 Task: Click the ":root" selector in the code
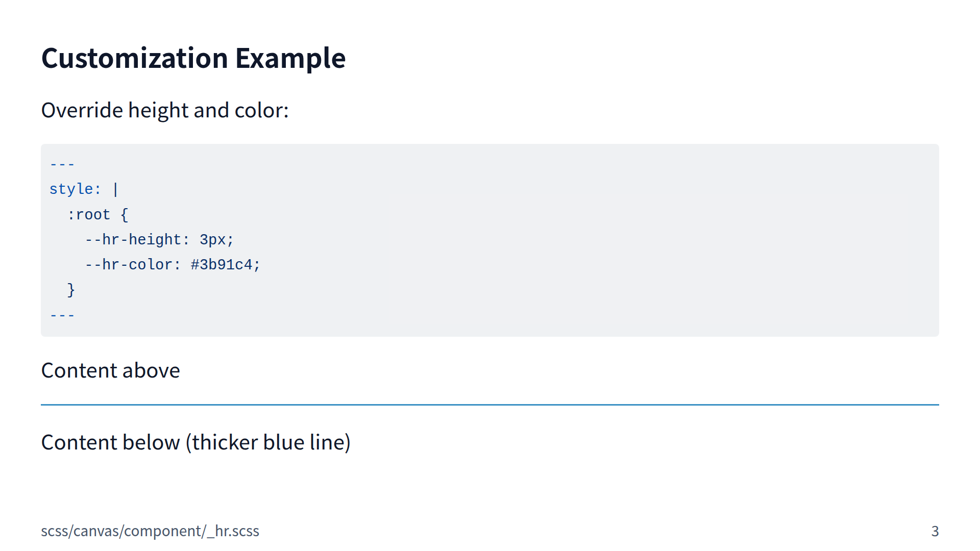[89, 215]
